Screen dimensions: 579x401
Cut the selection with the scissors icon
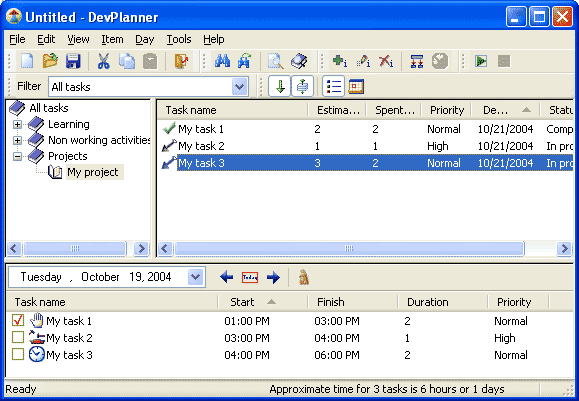pyautogui.click(x=104, y=61)
